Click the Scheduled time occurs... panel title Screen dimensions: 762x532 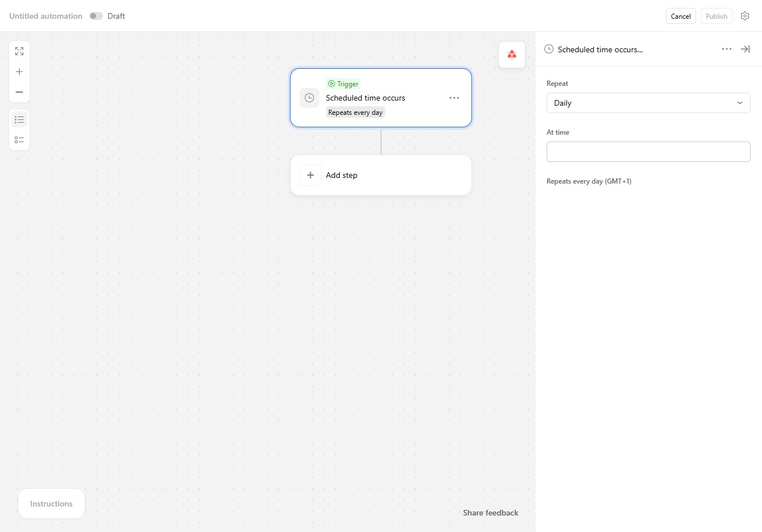[x=600, y=49]
